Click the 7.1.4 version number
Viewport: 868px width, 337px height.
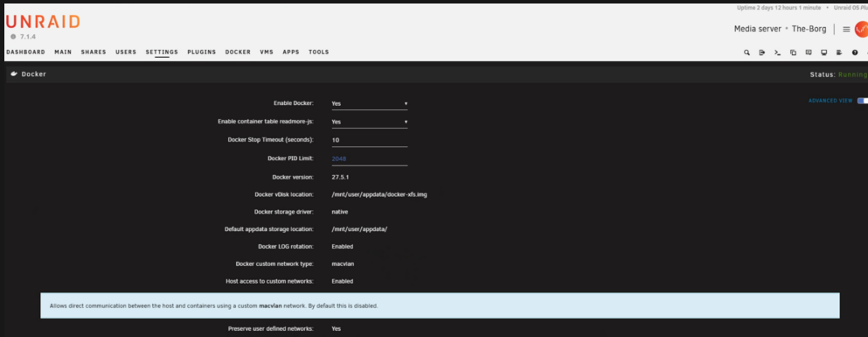pos(27,37)
